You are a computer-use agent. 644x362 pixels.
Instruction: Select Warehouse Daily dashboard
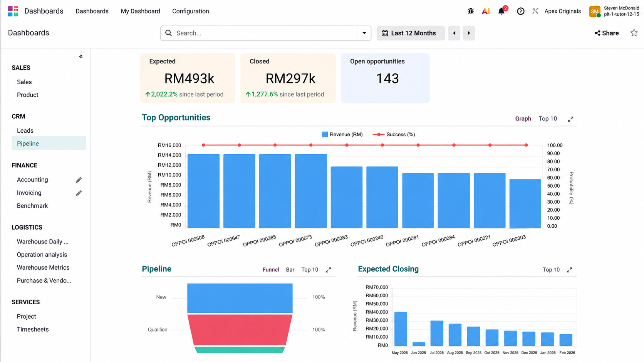tap(42, 242)
